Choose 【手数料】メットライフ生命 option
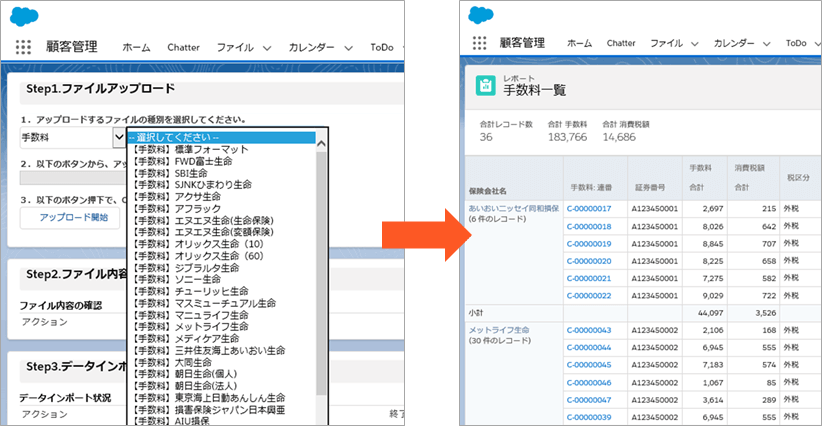 [x=222, y=326]
